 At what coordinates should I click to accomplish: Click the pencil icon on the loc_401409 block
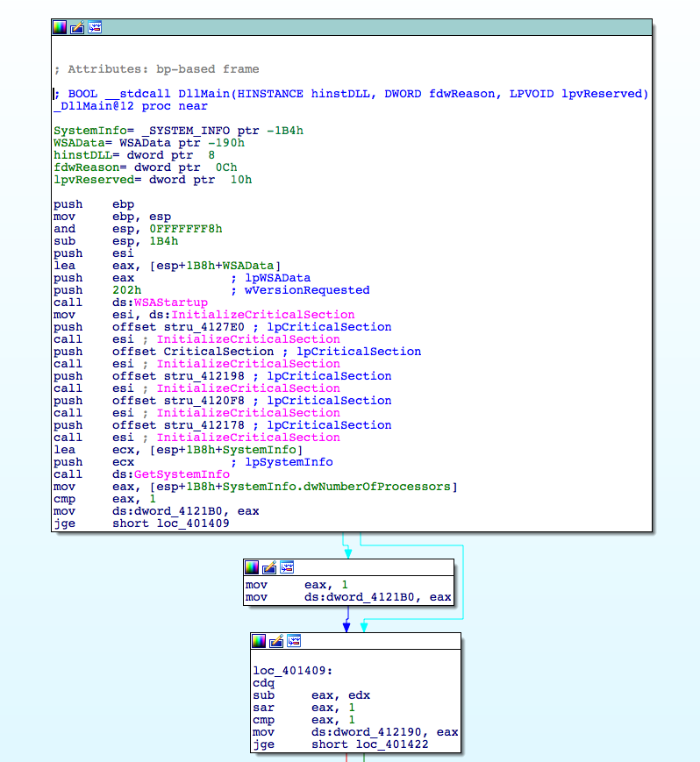click(x=277, y=641)
